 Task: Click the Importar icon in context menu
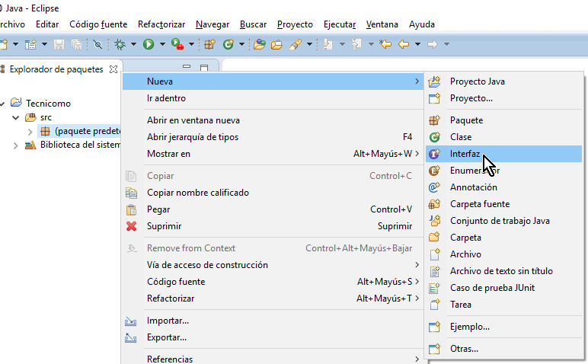(130, 321)
